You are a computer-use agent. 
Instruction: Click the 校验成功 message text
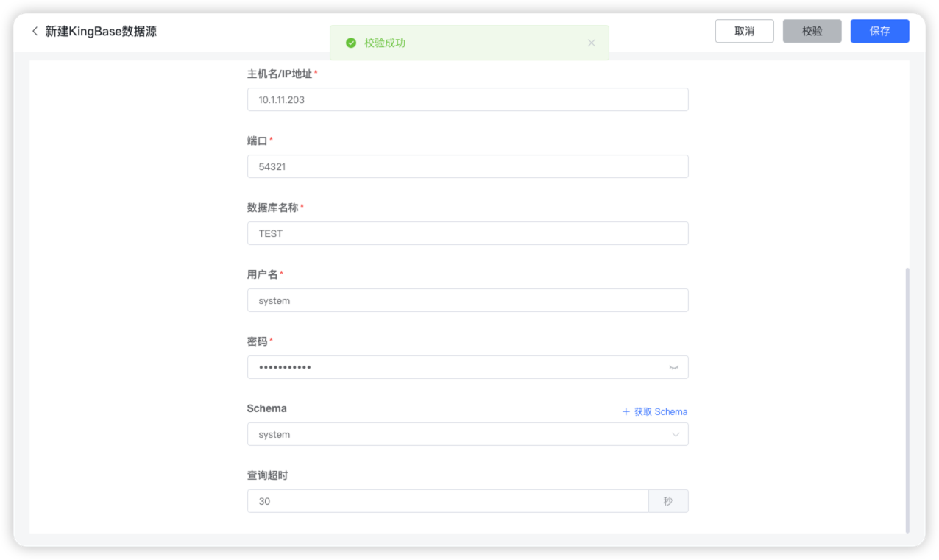click(385, 43)
